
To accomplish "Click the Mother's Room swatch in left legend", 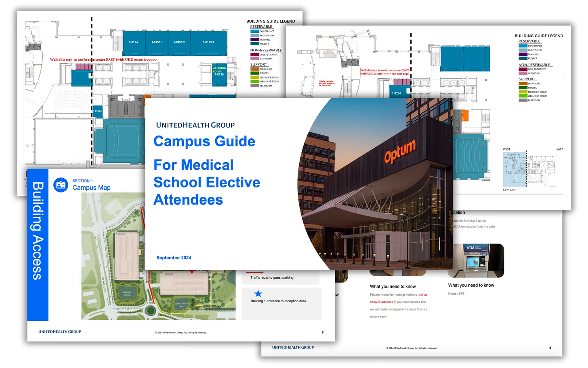I will 254,77.
